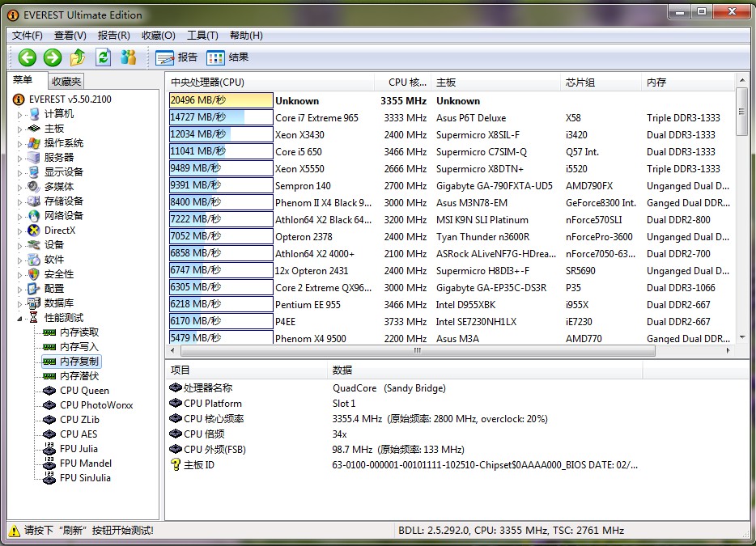Click the 项目 column header in details

click(246, 370)
